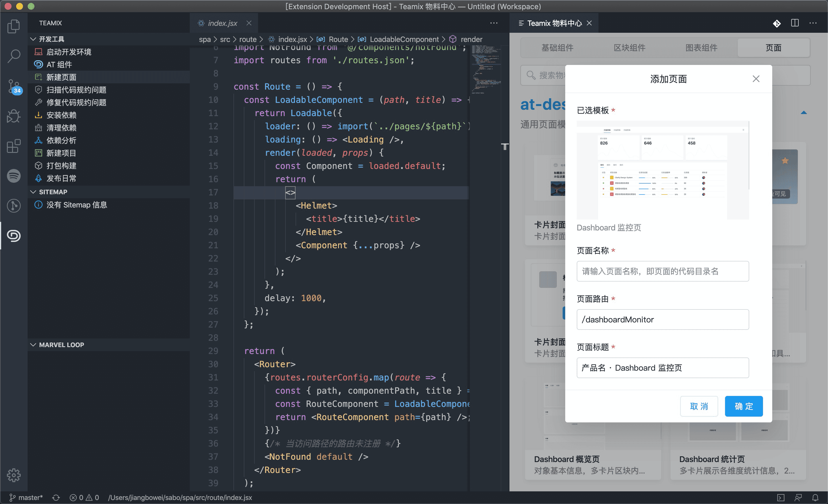
Task: Synchronize changes icon in status bar
Action: (x=56, y=497)
